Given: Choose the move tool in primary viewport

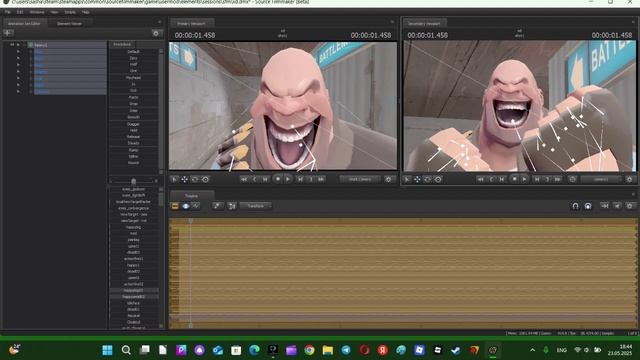Looking at the screenshot, I should point(185,179).
